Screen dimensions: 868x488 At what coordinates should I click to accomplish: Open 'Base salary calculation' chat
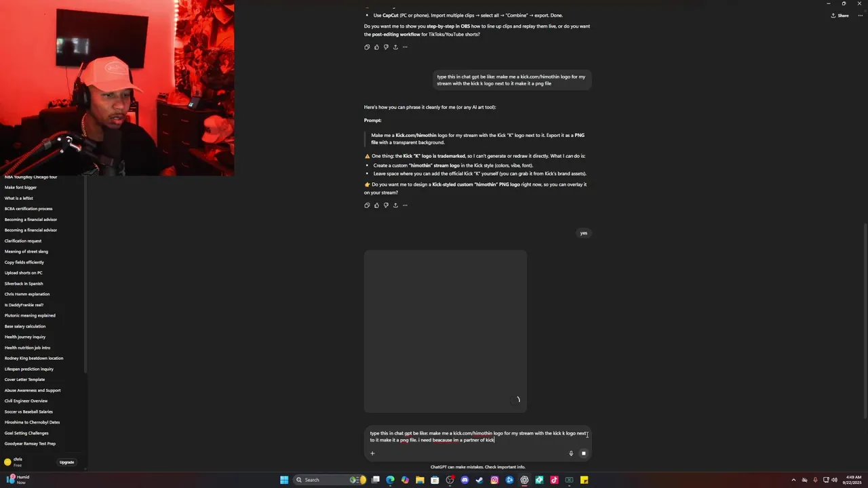pos(25,327)
